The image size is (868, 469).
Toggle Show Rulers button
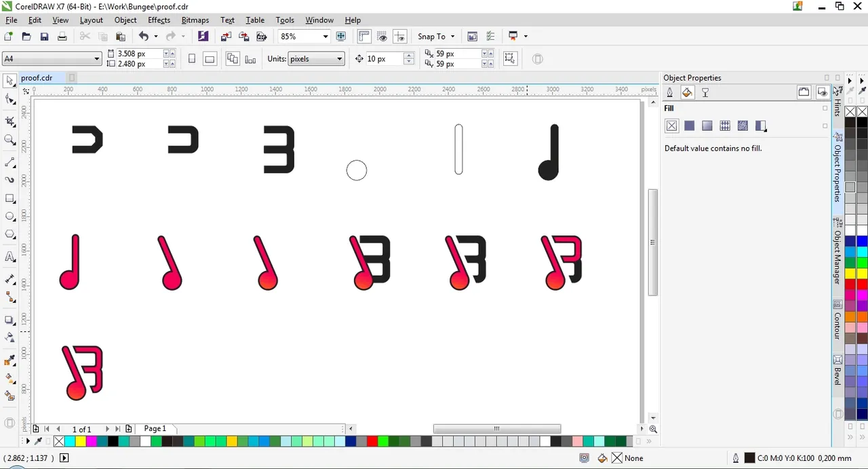[x=364, y=37]
